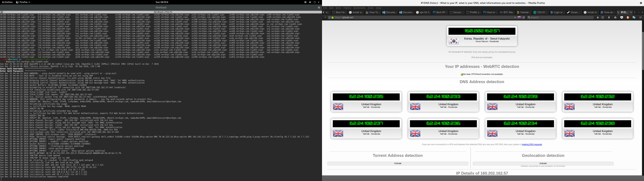Screen dimensions: 644x181
Task: Click the UK flag beside 62.24.180.235
Action: point(338,106)
